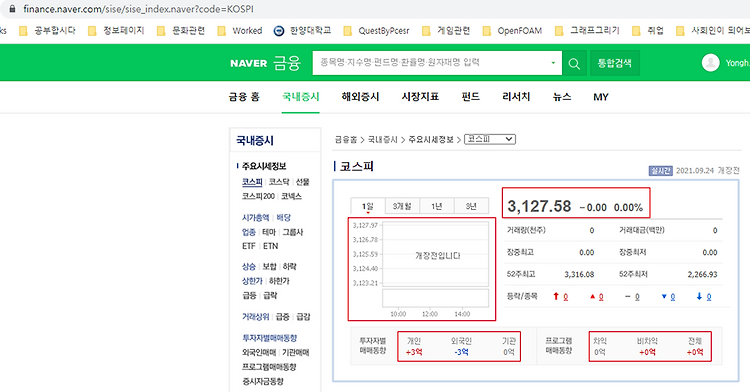Screen dimensions: 750x392
Task: Open search suggestions dropdown arrow
Action: (553, 63)
